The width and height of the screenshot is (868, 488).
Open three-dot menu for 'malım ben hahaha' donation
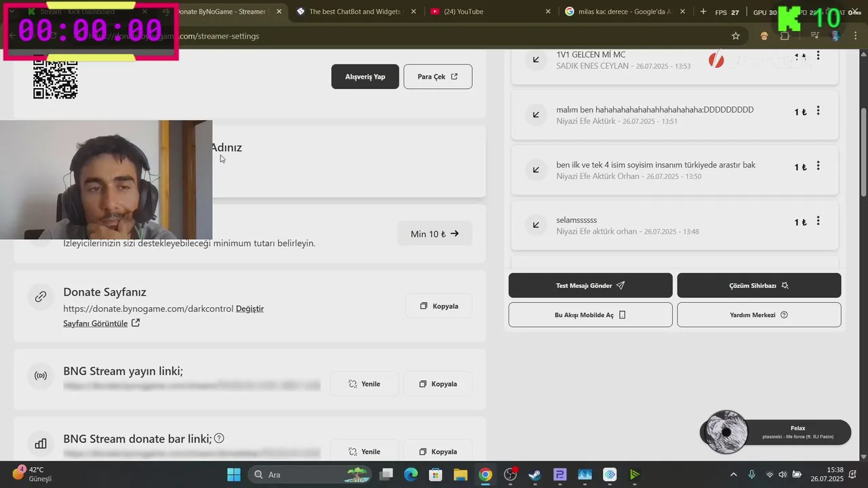[x=818, y=110]
